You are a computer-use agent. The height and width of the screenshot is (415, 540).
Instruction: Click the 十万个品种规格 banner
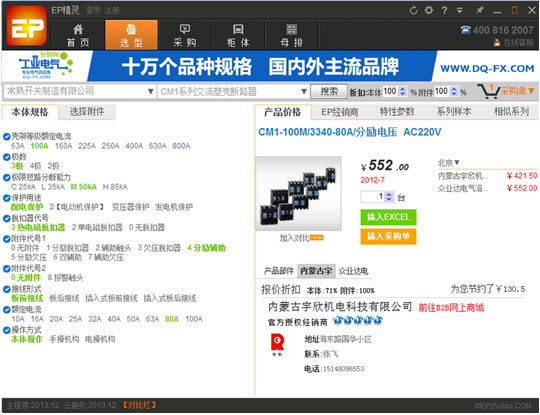pyautogui.click(x=262, y=66)
